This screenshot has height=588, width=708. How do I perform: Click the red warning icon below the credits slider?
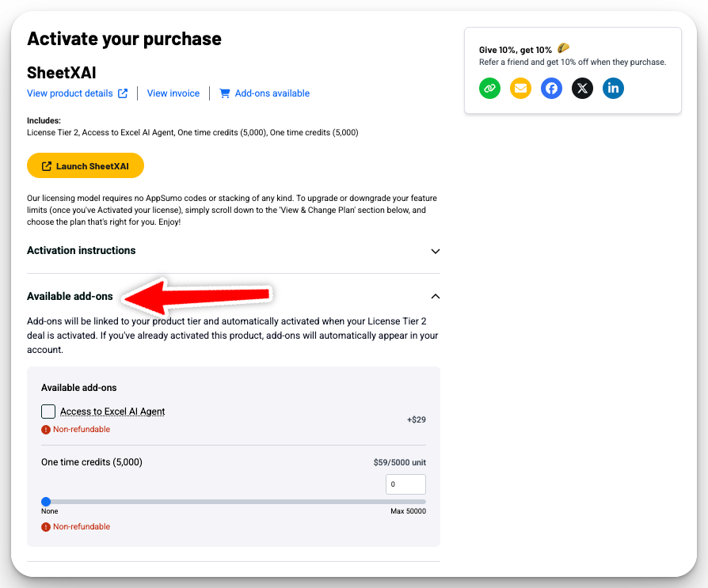[x=46, y=527]
